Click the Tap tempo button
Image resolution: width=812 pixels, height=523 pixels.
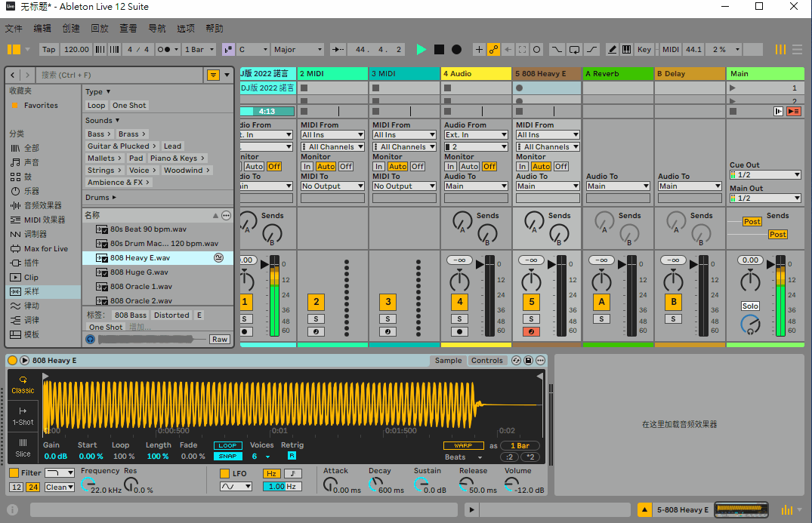[48, 50]
